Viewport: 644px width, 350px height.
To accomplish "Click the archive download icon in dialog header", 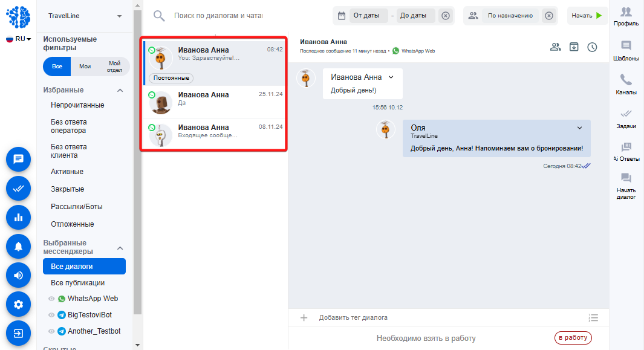I will (x=574, y=47).
